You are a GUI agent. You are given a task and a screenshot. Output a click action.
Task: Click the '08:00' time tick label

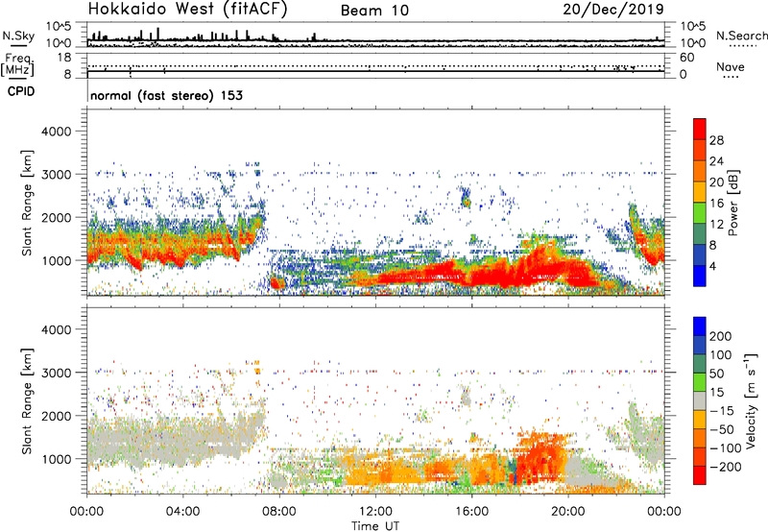[x=279, y=512]
